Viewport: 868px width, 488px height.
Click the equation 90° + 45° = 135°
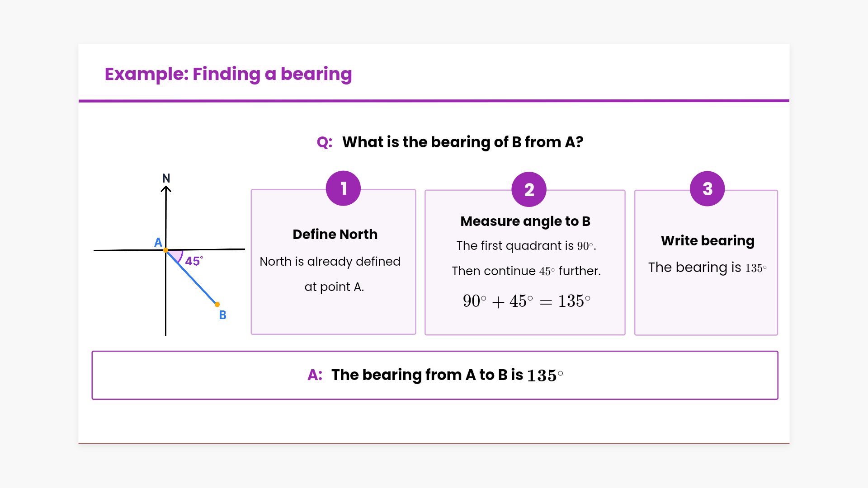coord(527,301)
